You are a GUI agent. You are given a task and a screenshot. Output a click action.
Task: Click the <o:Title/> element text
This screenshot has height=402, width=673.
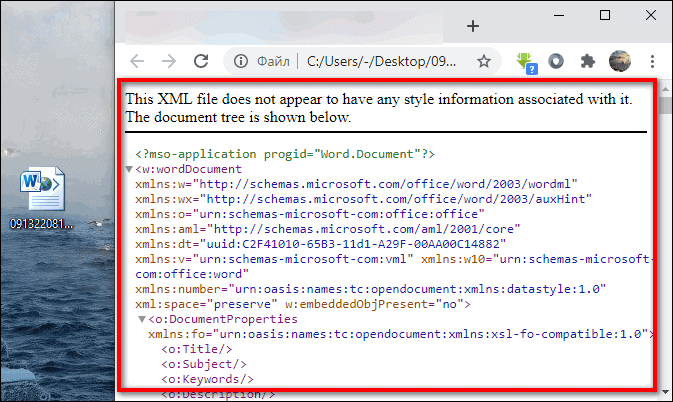tap(197, 349)
